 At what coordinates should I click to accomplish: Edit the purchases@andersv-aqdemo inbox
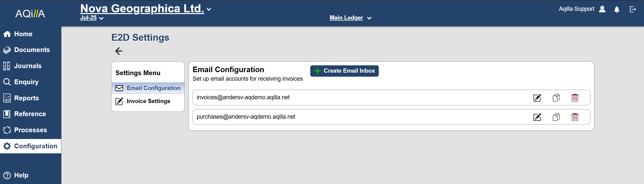click(537, 117)
